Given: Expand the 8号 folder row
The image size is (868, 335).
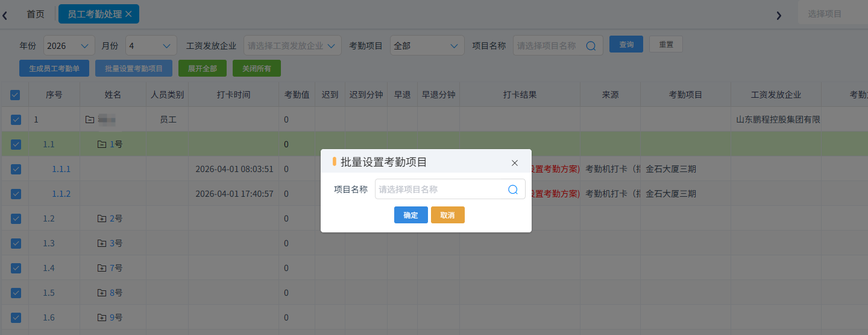Looking at the screenshot, I should tap(102, 293).
